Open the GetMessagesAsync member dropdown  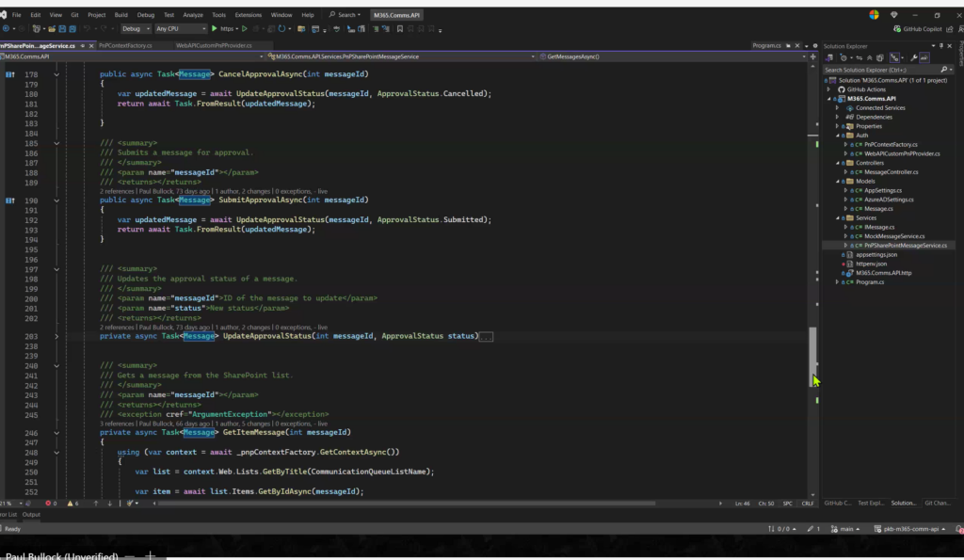[x=672, y=56]
